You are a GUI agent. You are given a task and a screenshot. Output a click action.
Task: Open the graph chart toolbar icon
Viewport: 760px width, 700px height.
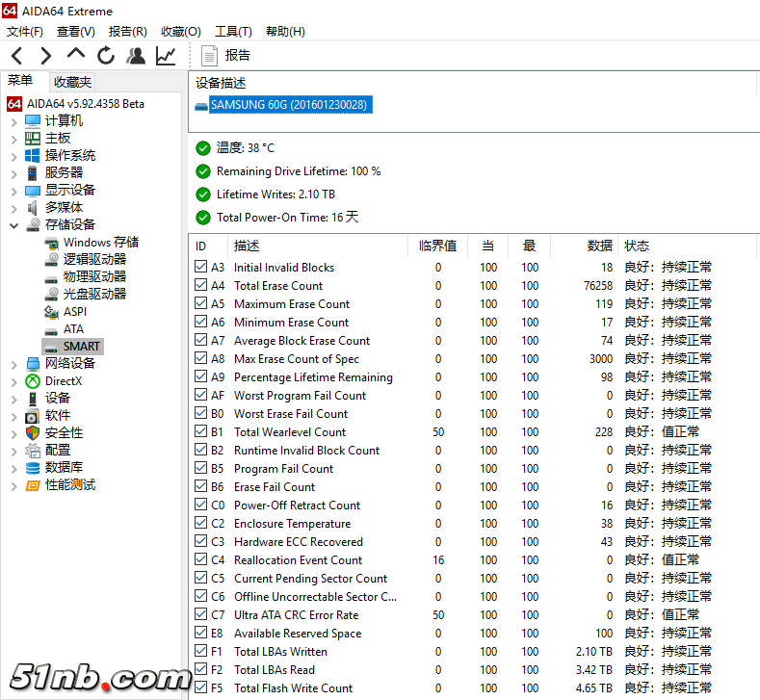coord(166,56)
